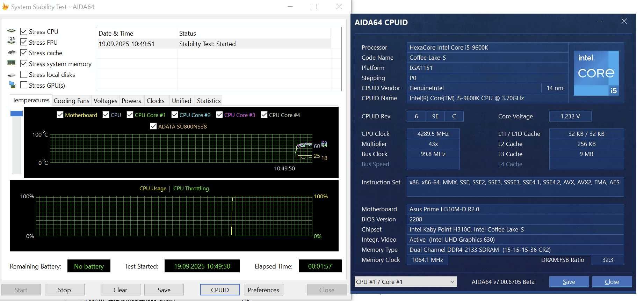Click Save in the AIDA64 CPUID window

click(569, 281)
